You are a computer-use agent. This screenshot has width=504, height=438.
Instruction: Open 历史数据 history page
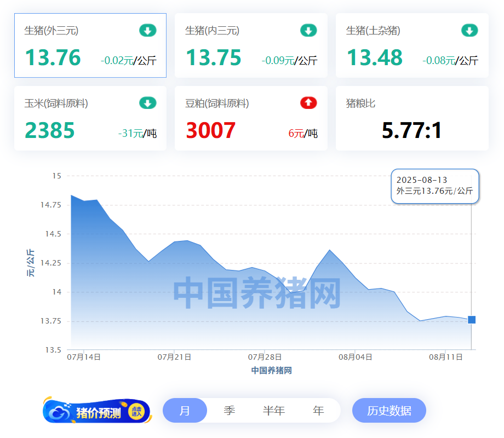click(390, 411)
